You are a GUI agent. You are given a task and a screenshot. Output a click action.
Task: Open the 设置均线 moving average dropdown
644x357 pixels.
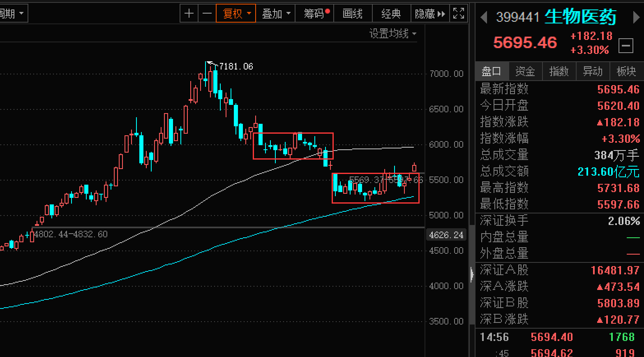click(x=393, y=33)
